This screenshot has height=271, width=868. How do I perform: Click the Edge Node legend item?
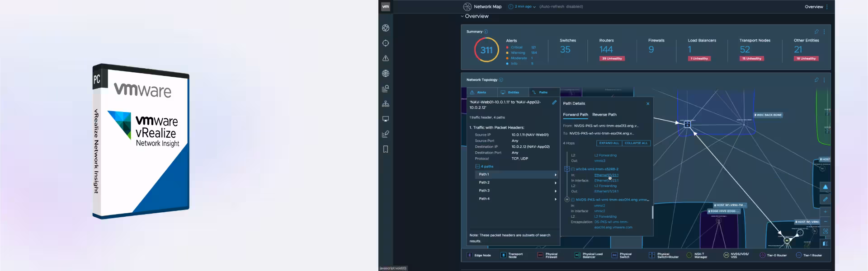(479, 255)
